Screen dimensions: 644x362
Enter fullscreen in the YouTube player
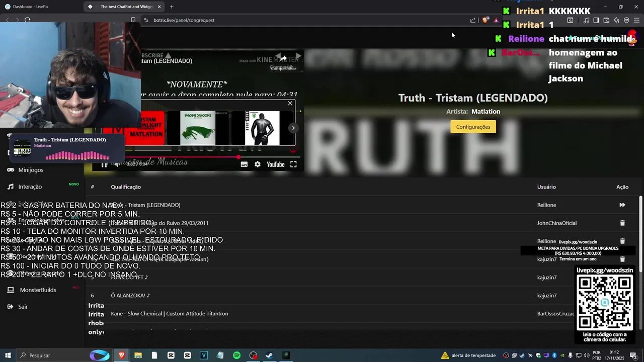pos(293,164)
